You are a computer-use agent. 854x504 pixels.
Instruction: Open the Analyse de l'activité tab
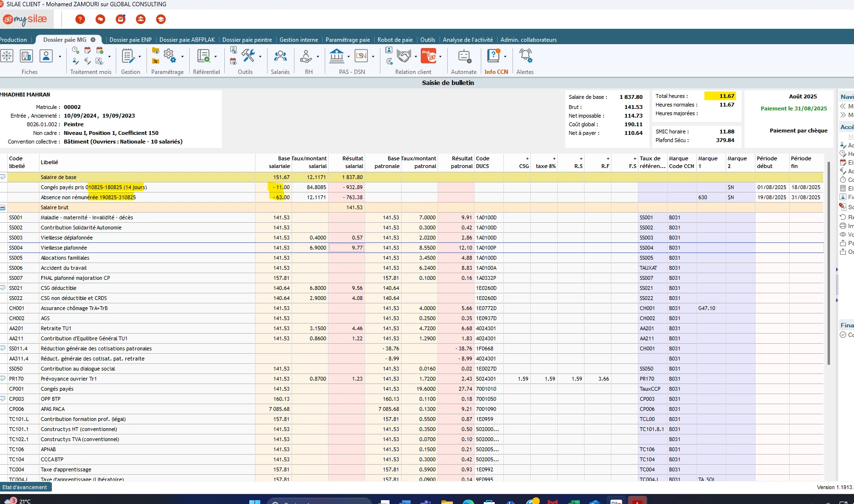pos(467,40)
